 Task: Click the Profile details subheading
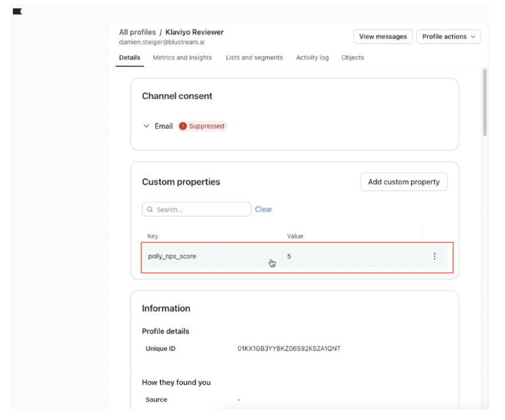click(165, 331)
